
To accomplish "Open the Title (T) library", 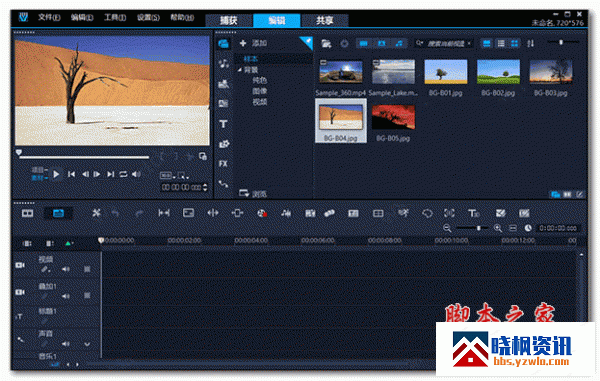I will [x=223, y=124].
